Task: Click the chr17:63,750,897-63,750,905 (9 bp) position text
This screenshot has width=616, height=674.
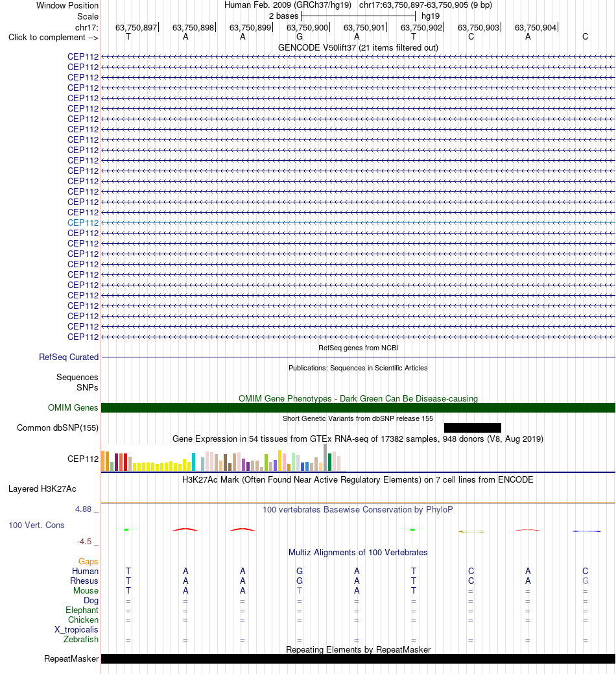Action: click(x=425, y=5)
